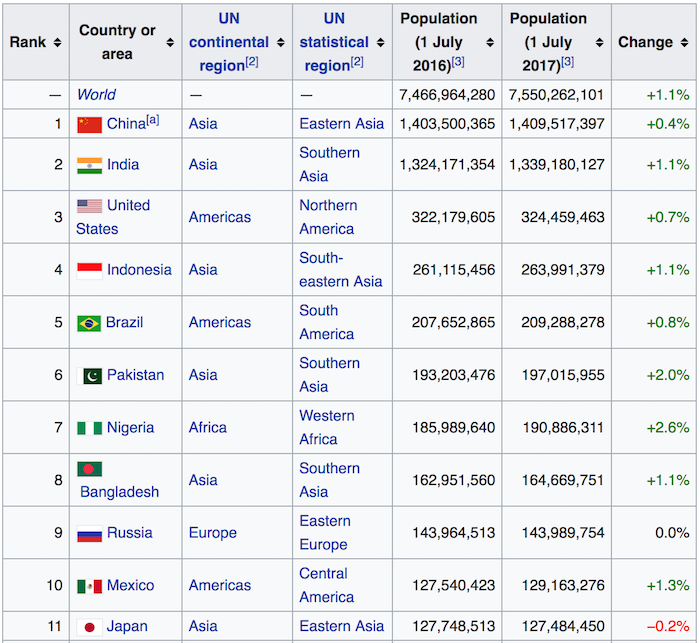700x643 pixels.
Task: Open the UN continental region header link
Action: click(229, 42)
